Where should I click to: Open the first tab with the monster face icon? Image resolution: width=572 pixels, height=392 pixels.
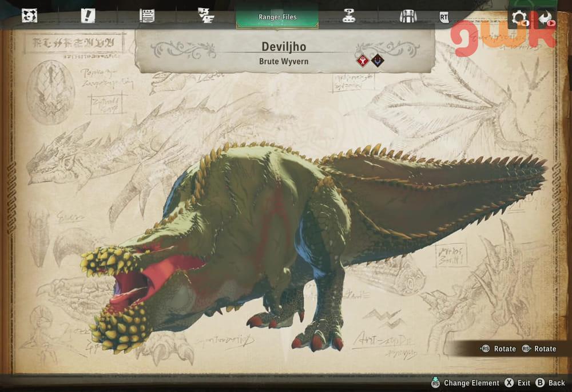click(29, 15)
